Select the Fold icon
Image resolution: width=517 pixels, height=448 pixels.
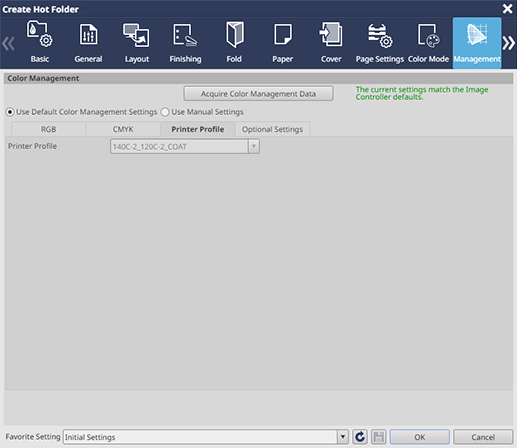tap(234, 43)
